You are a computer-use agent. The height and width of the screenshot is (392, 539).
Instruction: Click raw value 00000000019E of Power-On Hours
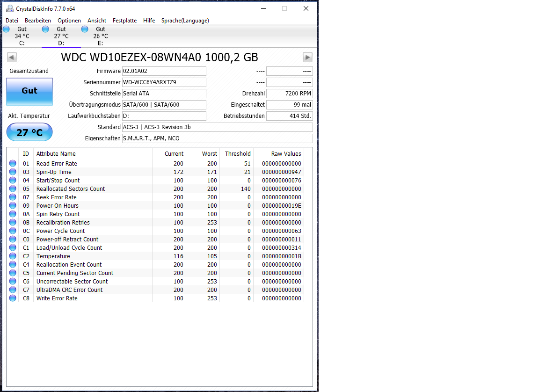[x=282, y=206]
